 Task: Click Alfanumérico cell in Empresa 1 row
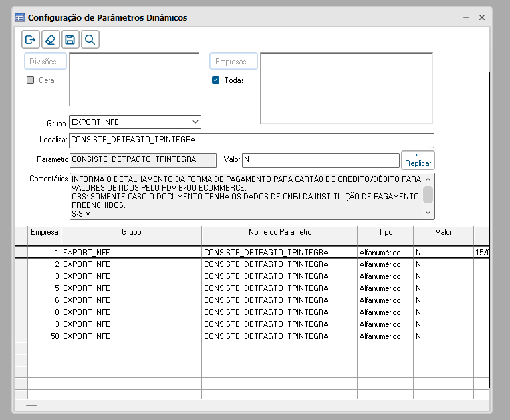pos(386,253)
